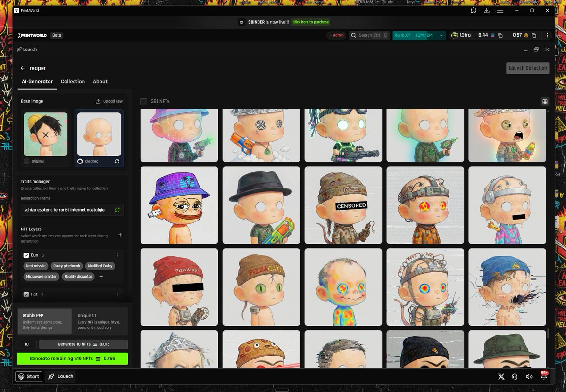Minimize the Launch panel

526,49
